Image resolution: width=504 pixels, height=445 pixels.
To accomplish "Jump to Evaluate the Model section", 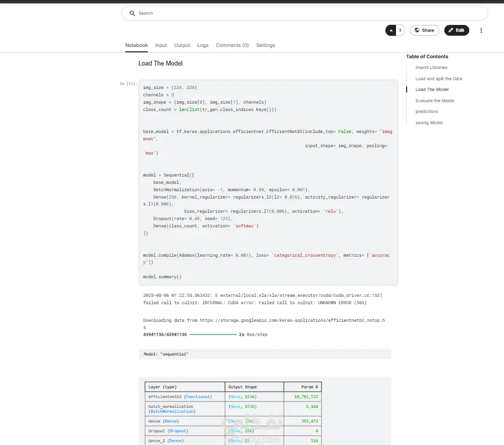I will pos(435,101).
